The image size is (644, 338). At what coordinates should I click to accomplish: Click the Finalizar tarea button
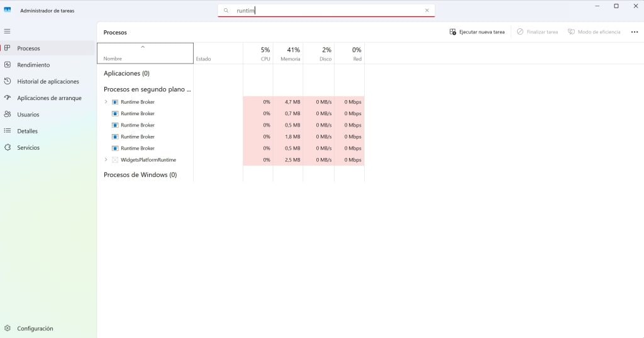[x=537, y=31]
